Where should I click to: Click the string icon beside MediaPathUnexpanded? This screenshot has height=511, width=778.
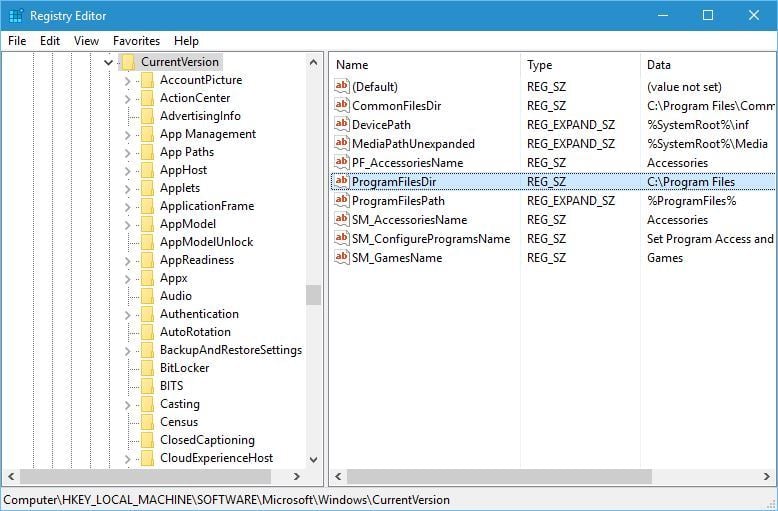[341, 143]
